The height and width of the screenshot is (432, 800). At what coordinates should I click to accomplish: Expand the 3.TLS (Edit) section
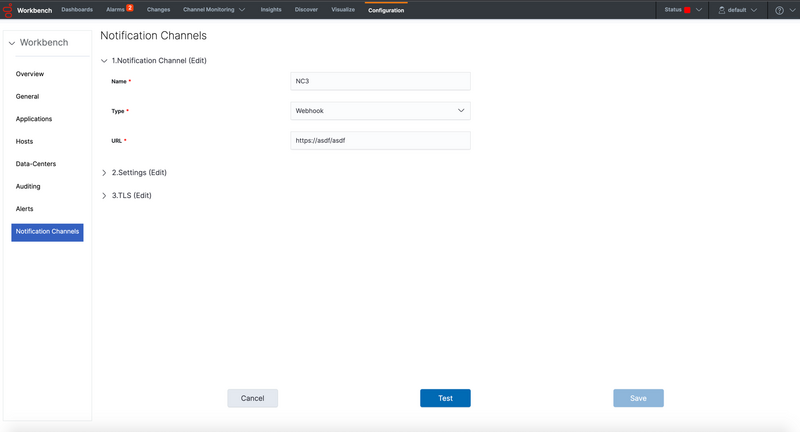(104, 196)
